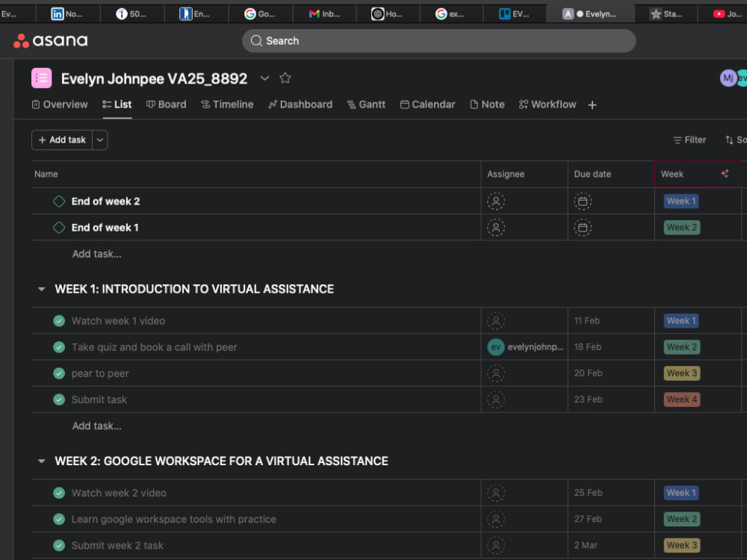Screen dimensions: 747x560
Task: Open WEEK 1 section title
Action: click(194, 289)
